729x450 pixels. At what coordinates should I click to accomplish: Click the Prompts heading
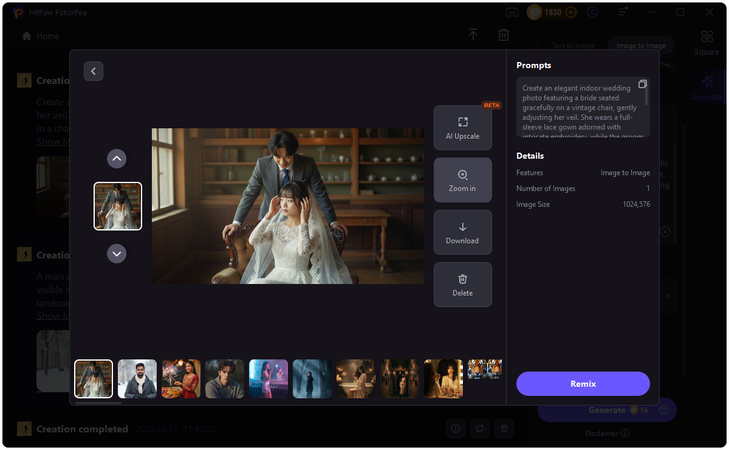[x=534, y=65]
